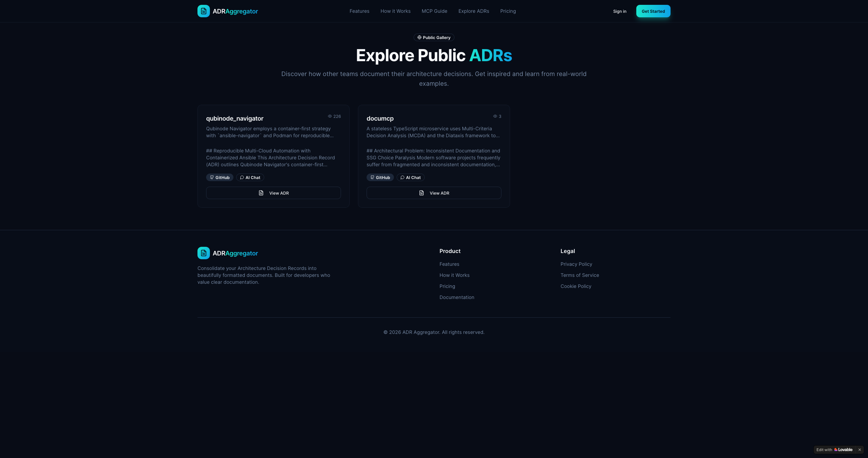
Task: Click the ADR Aggregator logo icon in header
Action: [x=204, y=11]
